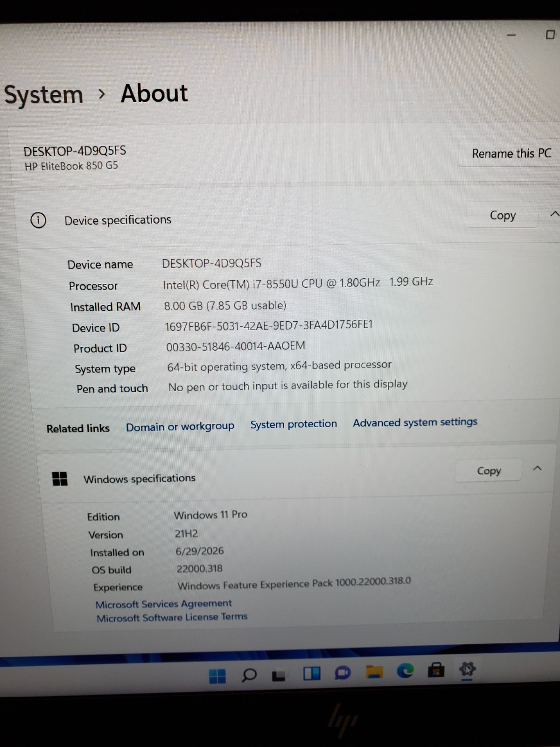Open Microsoft Store from taskbar
560x747 pixels.
tap(436, 670)
